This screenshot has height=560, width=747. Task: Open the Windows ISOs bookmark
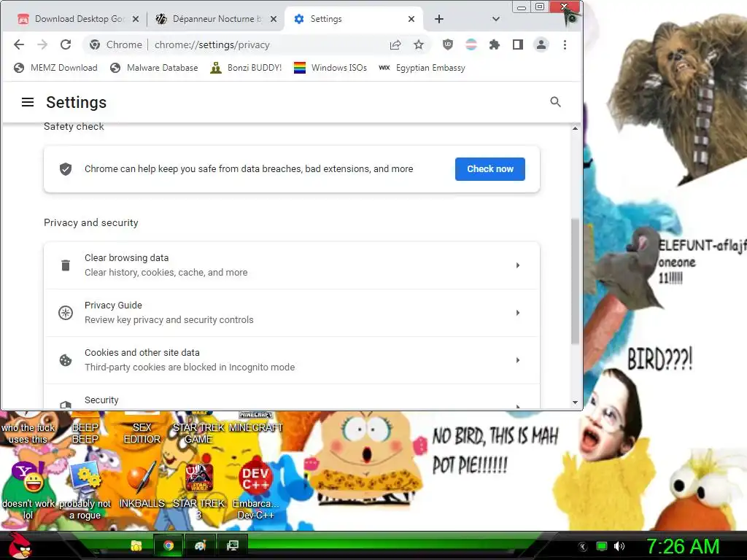click(330, 68)
